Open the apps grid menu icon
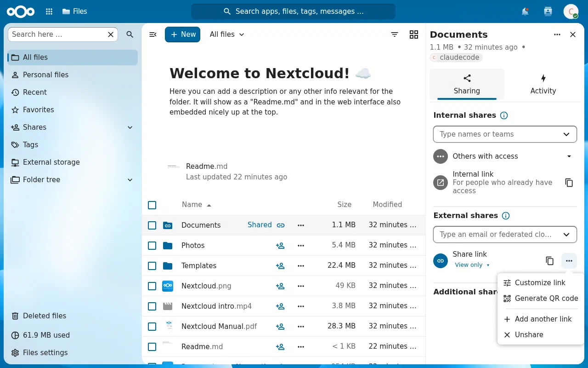This screenshot has height=368, width=588. (x=49, y=11)
